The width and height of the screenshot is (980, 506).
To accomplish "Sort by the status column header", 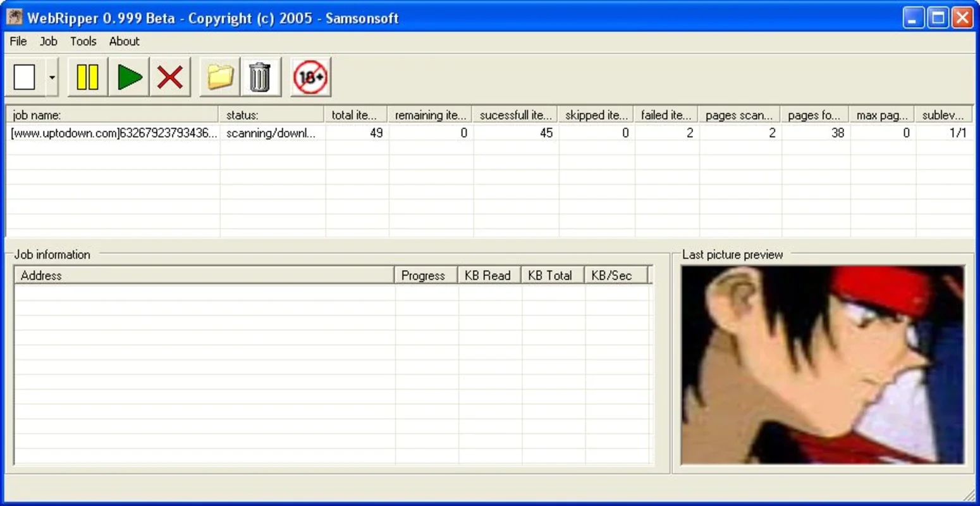I will click(x=272, y=114).
